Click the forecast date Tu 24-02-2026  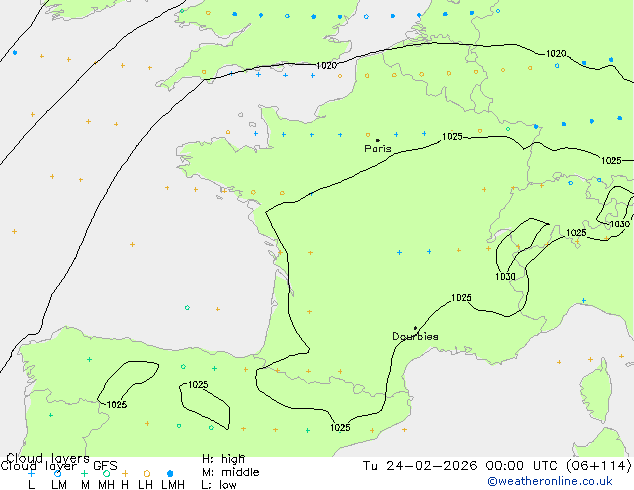coord(420,466)
